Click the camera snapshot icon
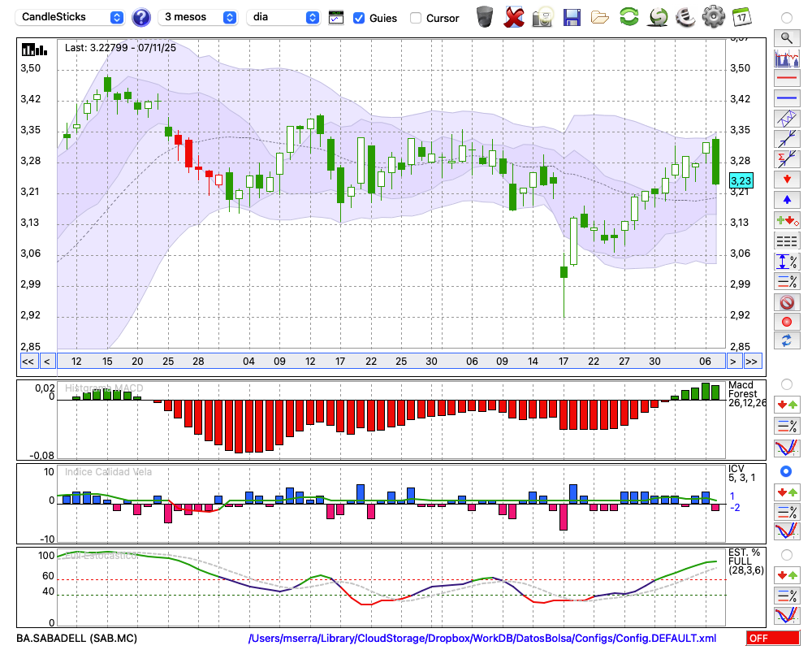 [542, 17]
